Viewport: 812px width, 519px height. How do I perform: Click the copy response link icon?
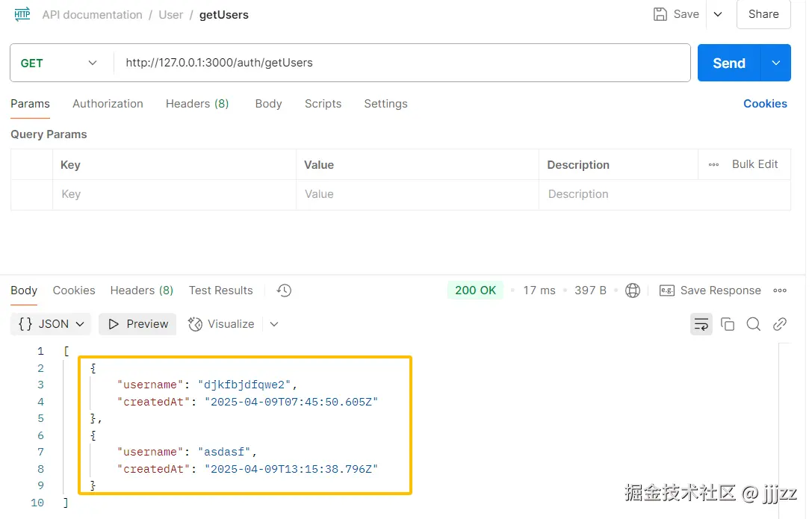(x=779, y=324)
